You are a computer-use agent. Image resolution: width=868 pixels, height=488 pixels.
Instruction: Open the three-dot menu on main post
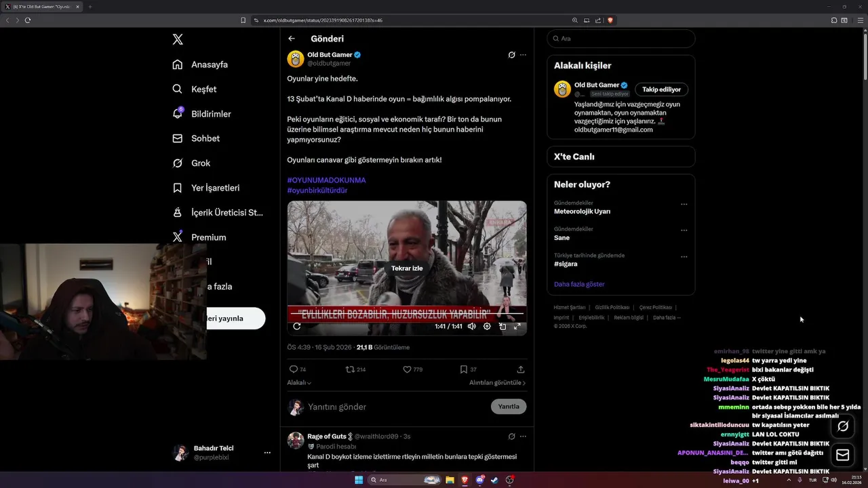point(523,55)
